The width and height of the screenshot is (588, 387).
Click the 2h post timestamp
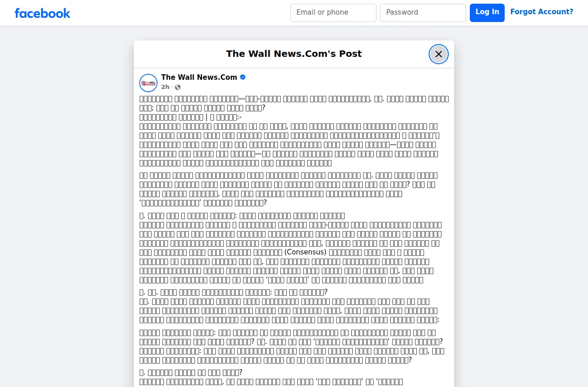165,87
